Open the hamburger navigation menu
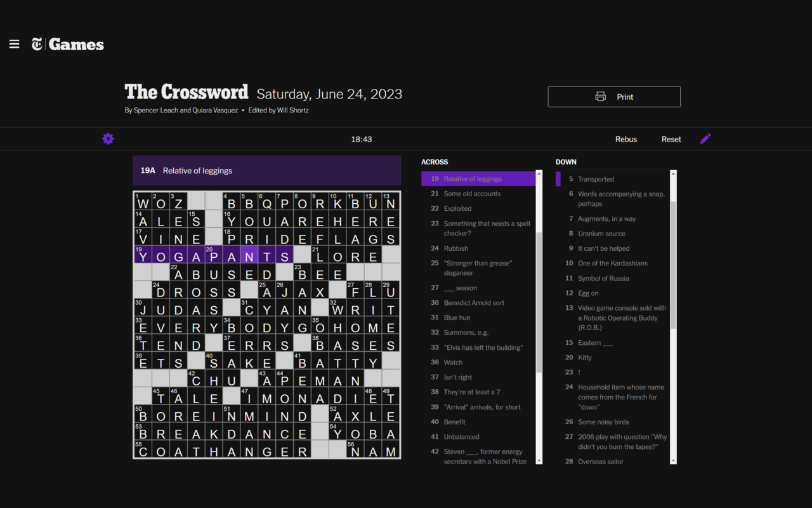The height and width of the screenshot is (508, 812). click(14, 44)
